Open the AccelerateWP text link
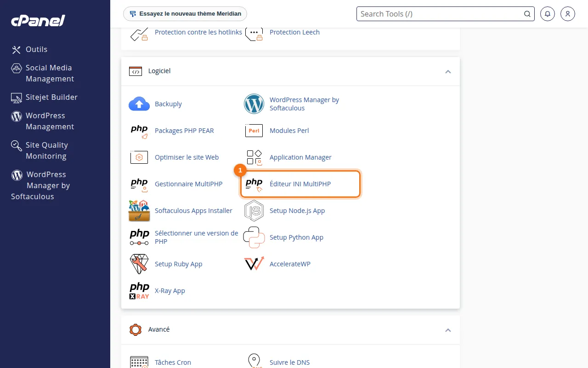This screenshot has width=588, height=368. (290, 264)
